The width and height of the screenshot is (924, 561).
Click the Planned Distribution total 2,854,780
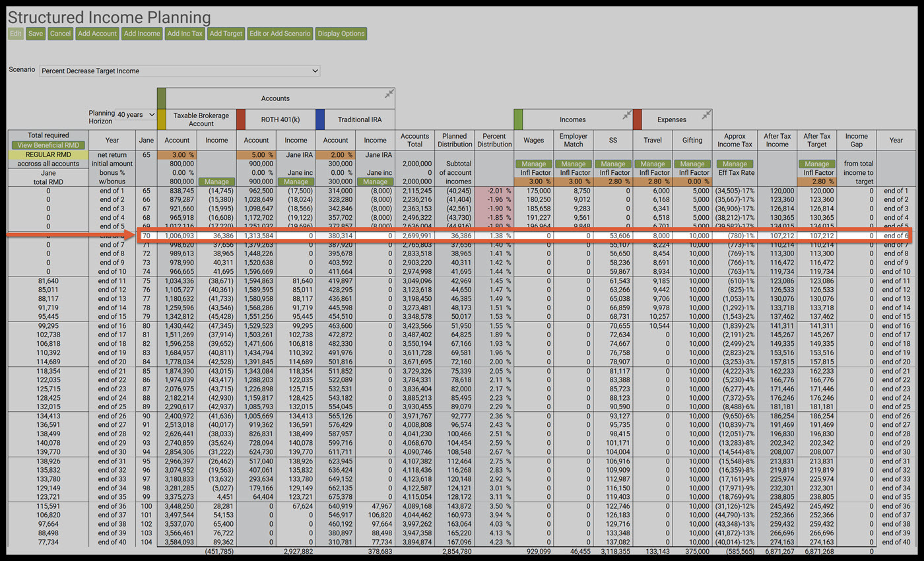coord(457,550)
